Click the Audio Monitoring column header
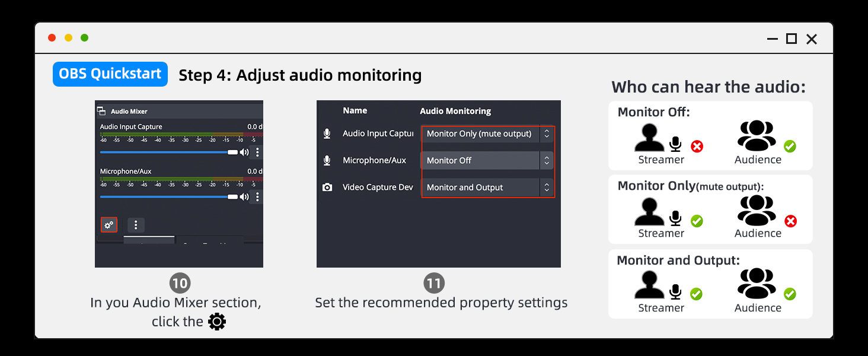The height and width of the screenshot is (356, 868). pyautogui.click(x=455, y=111)
